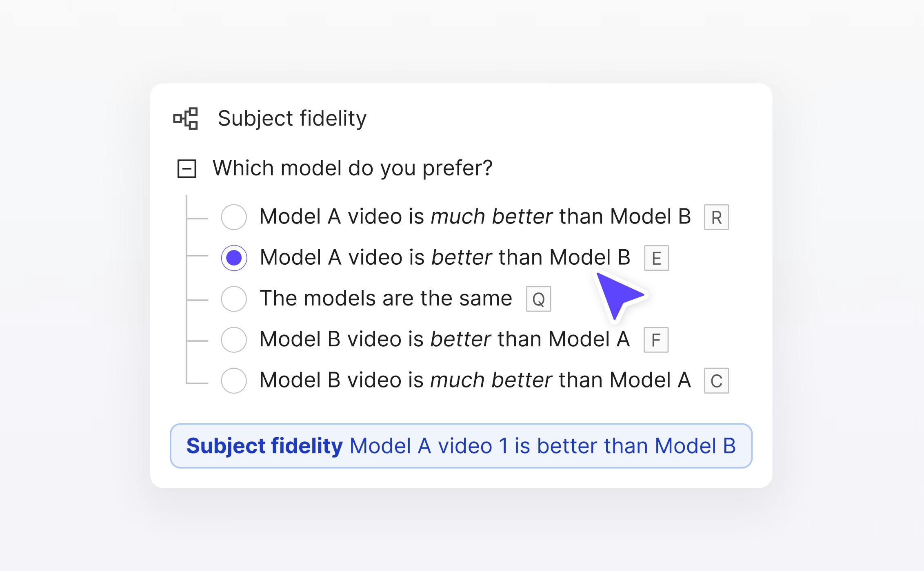
Task: Click the F hotkey badge
Action: pyautogui.click(x=656, y=340)
